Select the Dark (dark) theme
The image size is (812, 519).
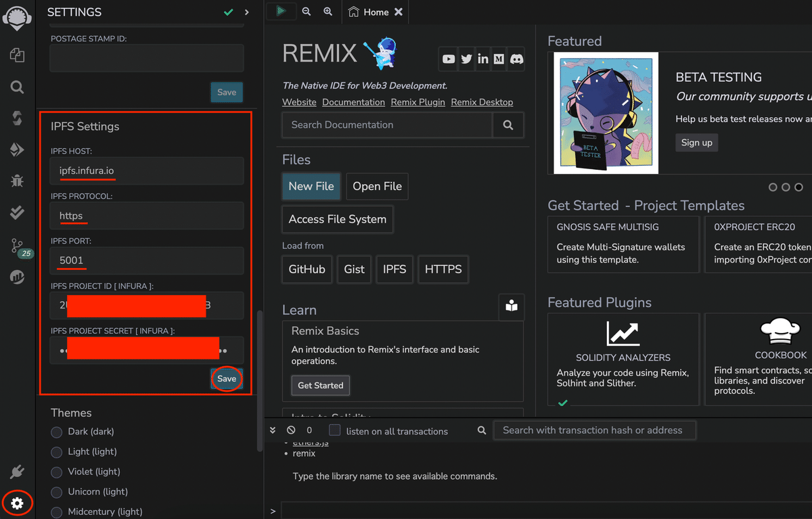pyautogui.click(x=57, y=432)
